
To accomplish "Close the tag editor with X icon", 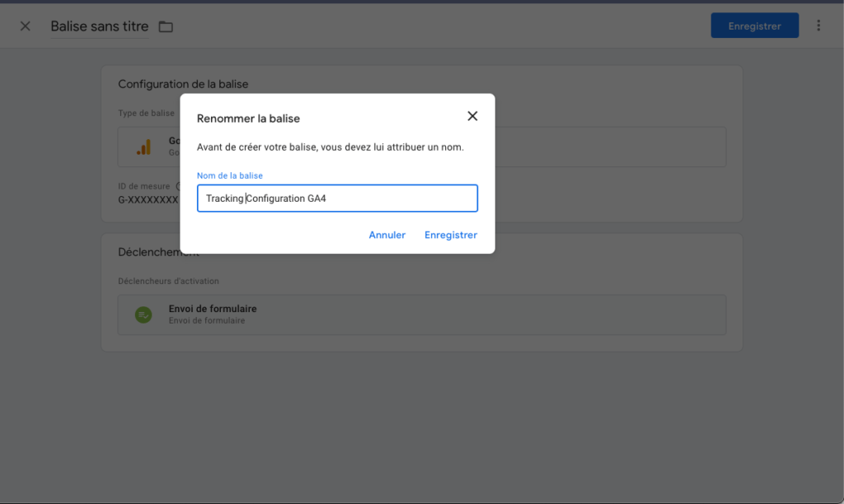I will point(26,26).
